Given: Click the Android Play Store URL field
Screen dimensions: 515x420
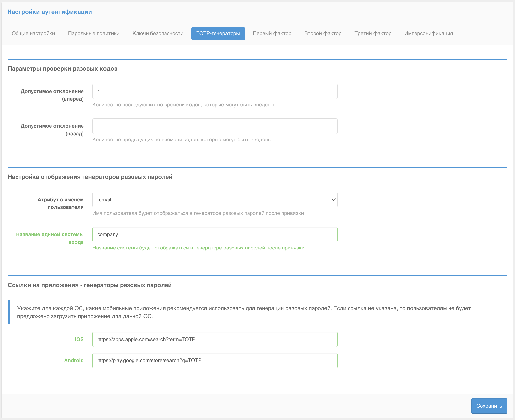Looking at the screenshot, I should [215, 360].
